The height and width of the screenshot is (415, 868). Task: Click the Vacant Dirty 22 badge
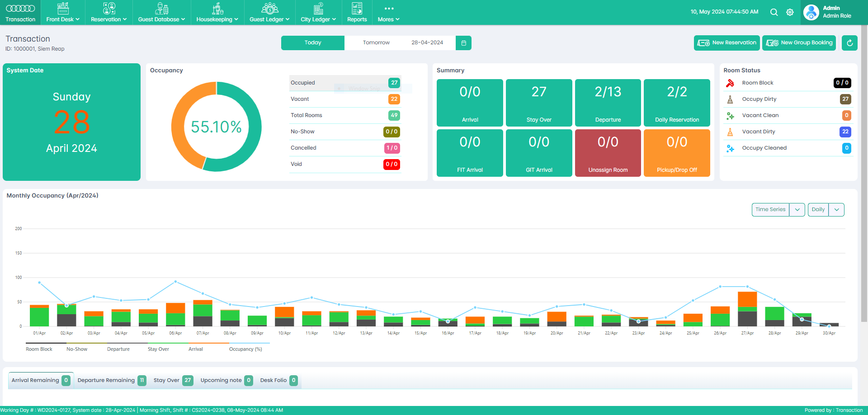(x=845, y=132)
